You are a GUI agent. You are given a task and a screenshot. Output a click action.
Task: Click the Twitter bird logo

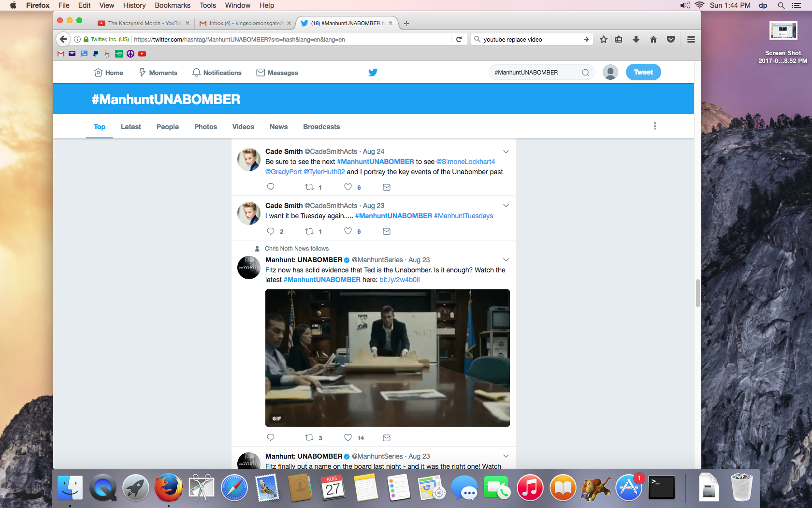click(373, 73)
